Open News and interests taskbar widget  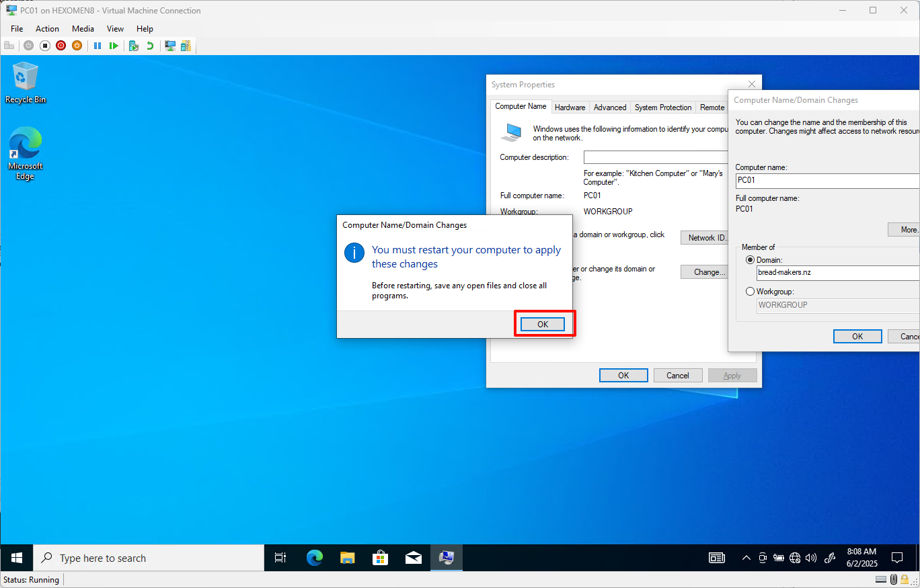(717, 558)
